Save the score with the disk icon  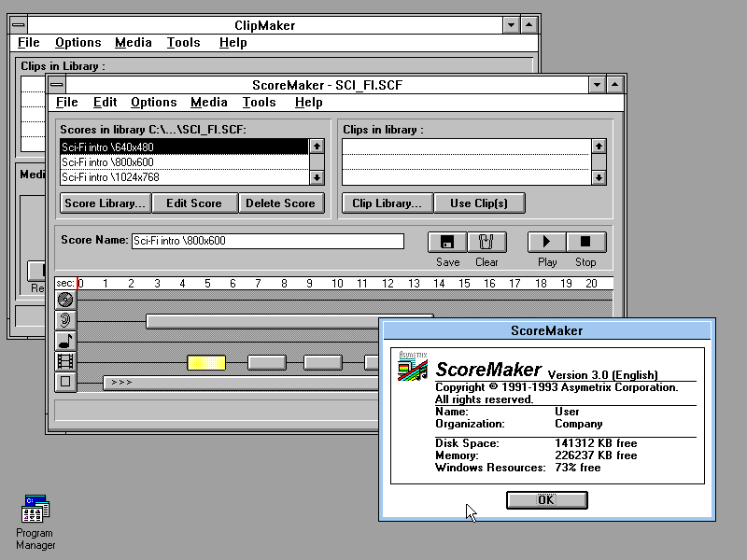pos(447,242)
